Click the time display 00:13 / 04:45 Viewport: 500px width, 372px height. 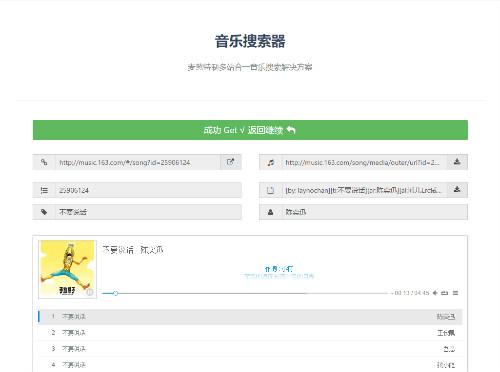point(411,293)
